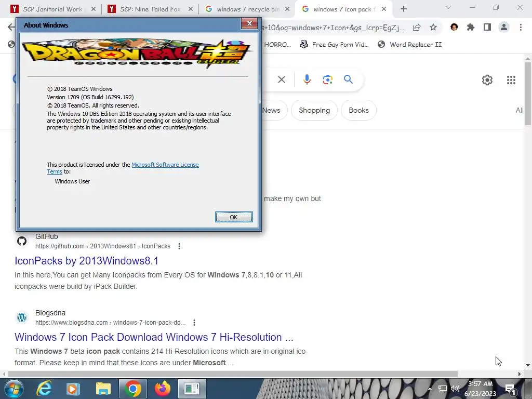The height and width of the screenshot is (399, 532).
Task: Open the Microsoft Software License link
Action: pyautogui.click(x=165, y=165)
